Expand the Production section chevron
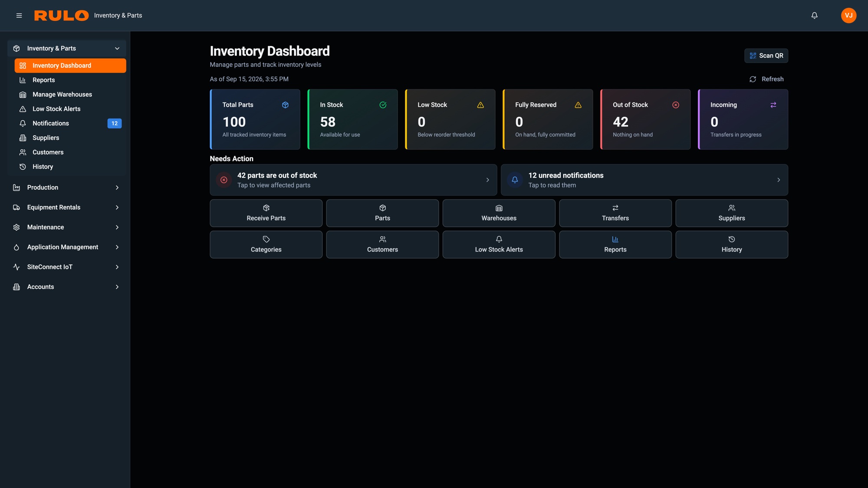The height and width of the screenshot is (488, 868). [117, 187]
